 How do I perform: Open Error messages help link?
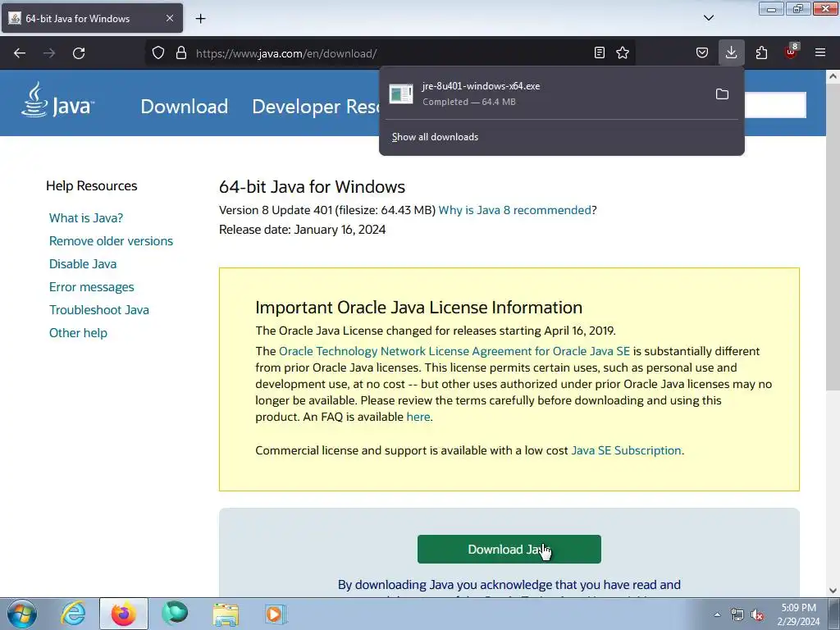92,287
